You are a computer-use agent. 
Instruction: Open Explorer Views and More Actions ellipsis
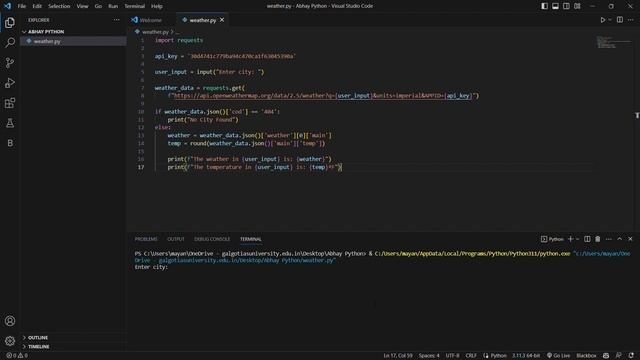tap(117, 20)
